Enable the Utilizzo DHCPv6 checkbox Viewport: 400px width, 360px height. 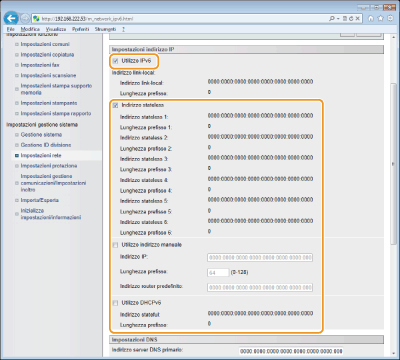pos(115,303)
